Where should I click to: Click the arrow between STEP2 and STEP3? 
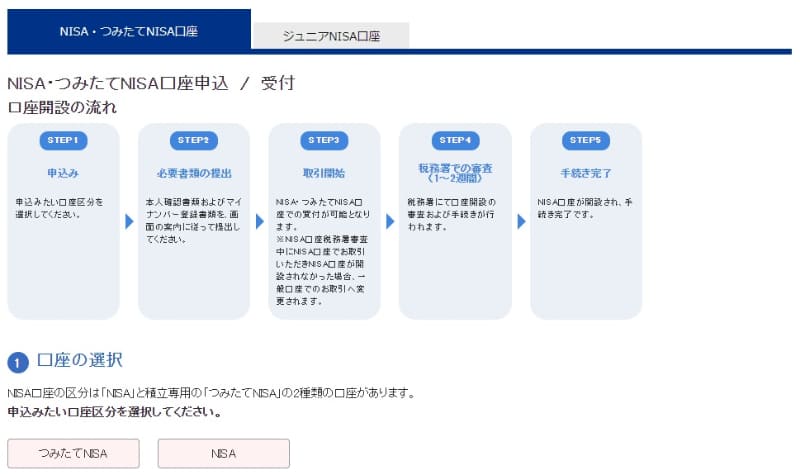pyautogui.click(x=260, y=221)
